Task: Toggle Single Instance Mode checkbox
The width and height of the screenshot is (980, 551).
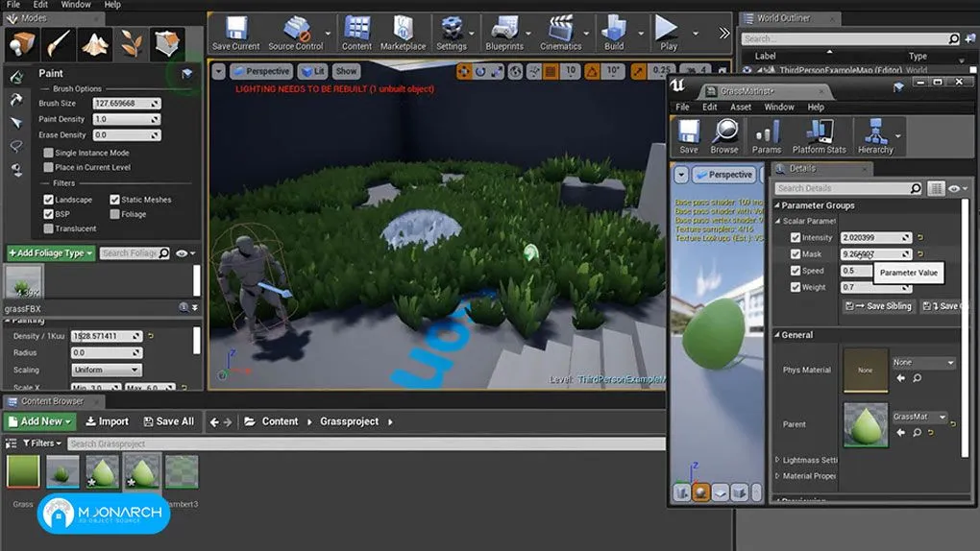Action: [x=48, y=153]
